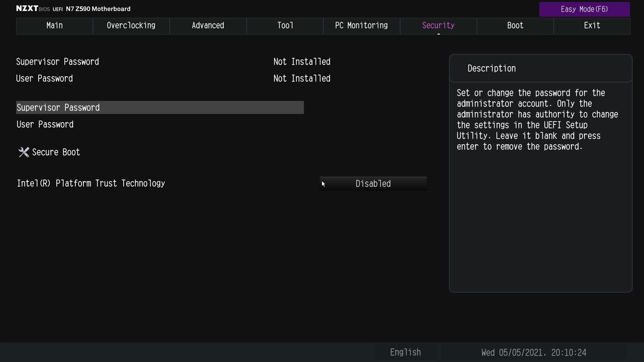Open the Secure Boot submenu
This screenshot has width=644, height=362.
pyautogui.click(x=56, y=152)
